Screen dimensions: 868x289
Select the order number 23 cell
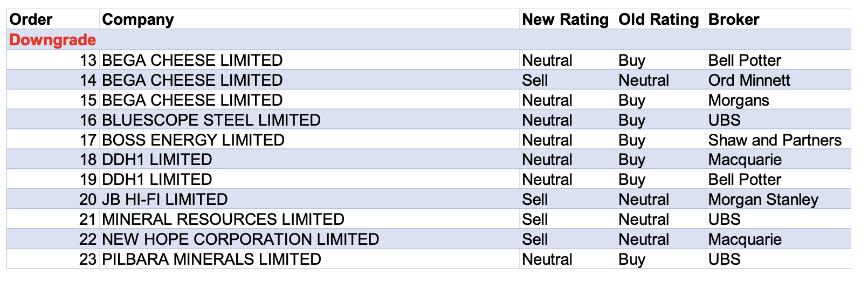(x=88, y=259)
